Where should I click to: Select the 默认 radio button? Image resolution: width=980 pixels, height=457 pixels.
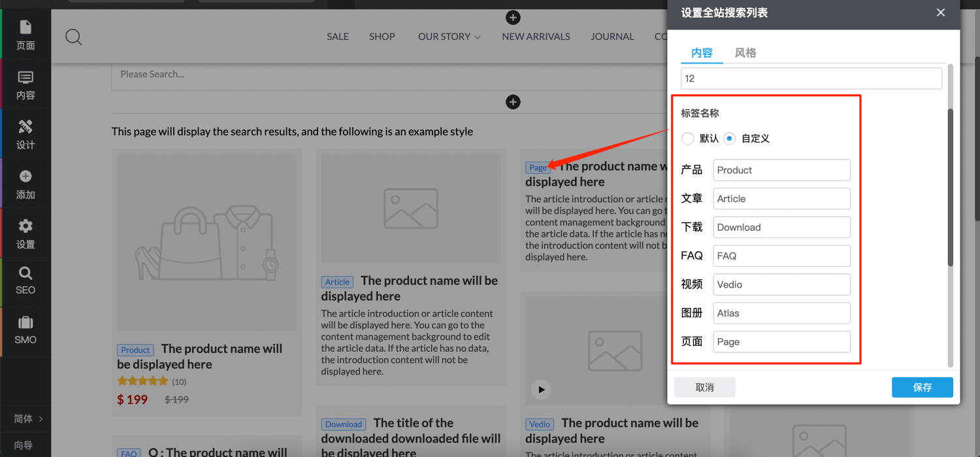pyautogui.click(x=688, y=139)
